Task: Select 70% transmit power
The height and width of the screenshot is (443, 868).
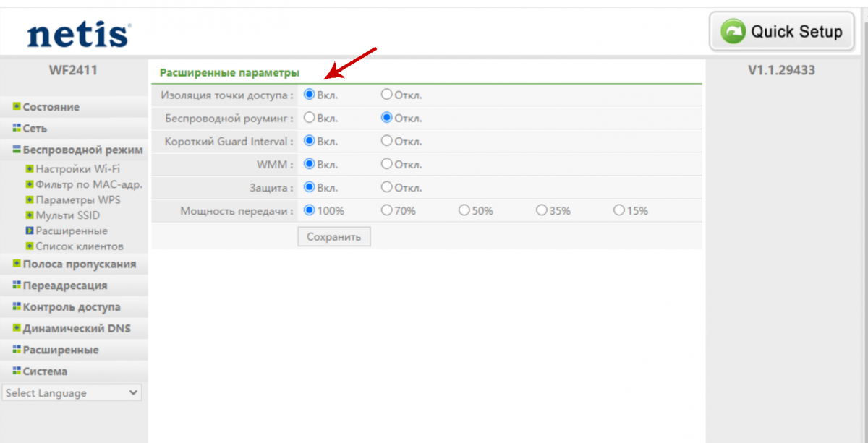Action: click(387, 210)
